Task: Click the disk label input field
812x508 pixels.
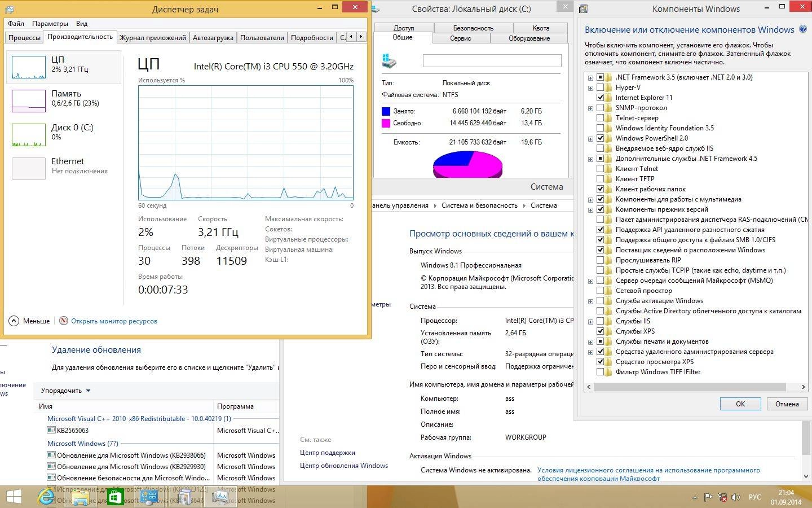Action: click(x=492, y=60)
